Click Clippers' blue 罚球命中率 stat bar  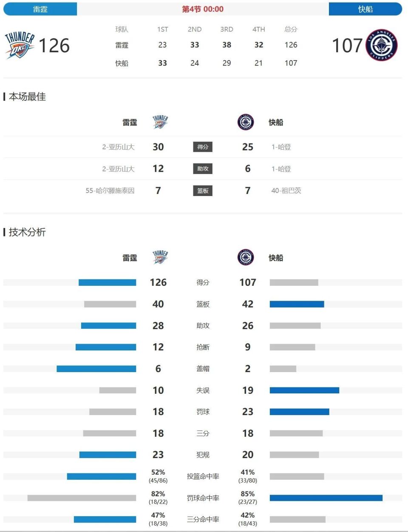tap(326, 498)
